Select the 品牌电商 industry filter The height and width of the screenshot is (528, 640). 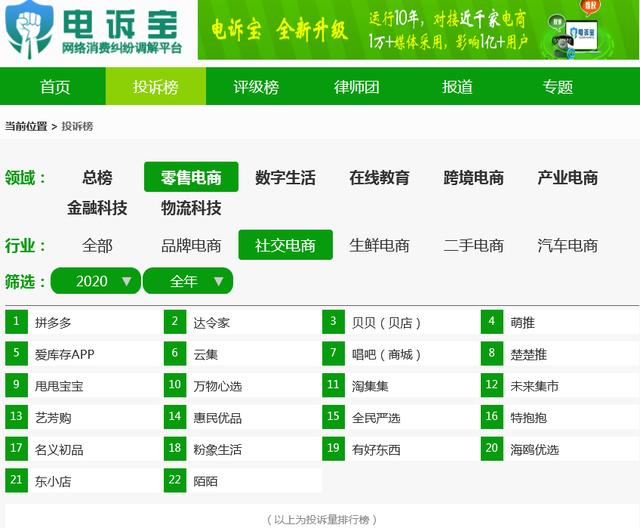(x=191, y=245)
